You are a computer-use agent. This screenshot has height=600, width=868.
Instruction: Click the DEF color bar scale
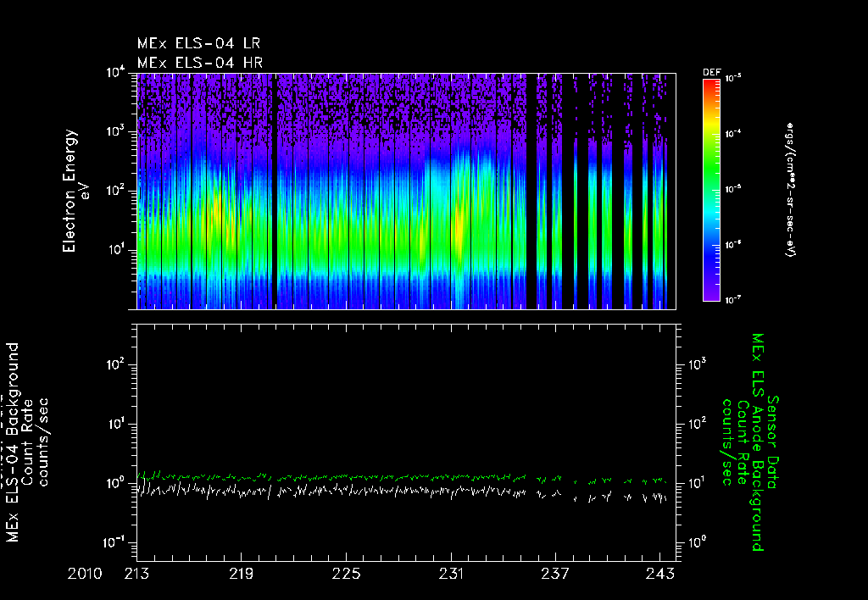[x=711, y=190]
